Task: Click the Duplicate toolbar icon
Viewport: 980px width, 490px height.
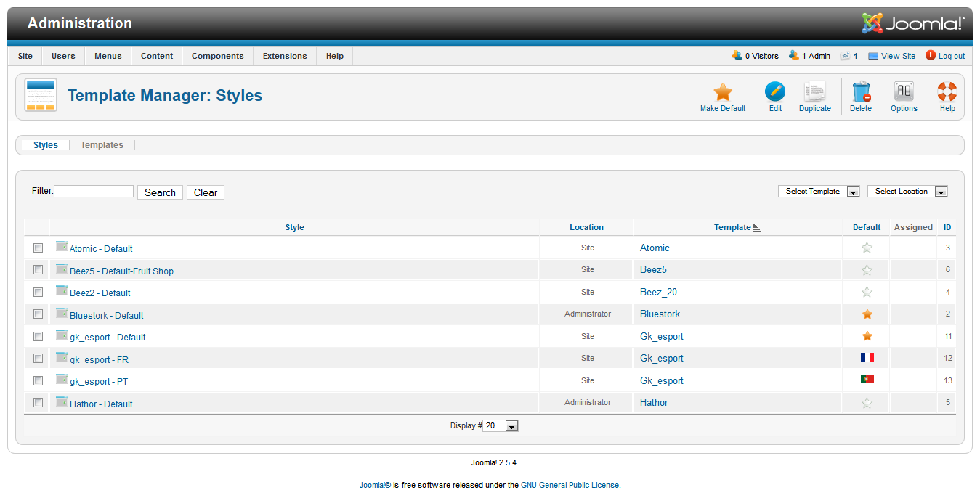Action: tap(815, 92)
